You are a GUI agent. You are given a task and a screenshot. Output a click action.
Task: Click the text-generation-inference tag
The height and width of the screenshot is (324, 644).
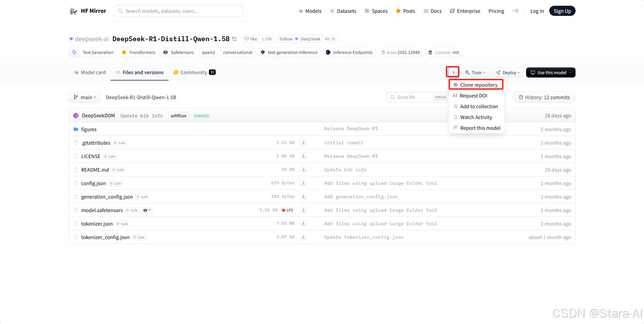pyautogui.click(x=289, y=52)
